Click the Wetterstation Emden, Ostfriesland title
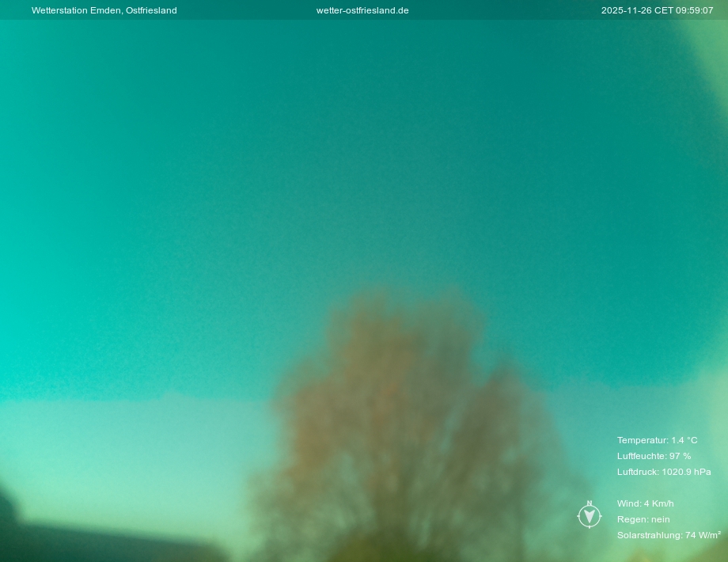Image resolution: width=728 pixels, height=562 pixels. coord(104,10)
